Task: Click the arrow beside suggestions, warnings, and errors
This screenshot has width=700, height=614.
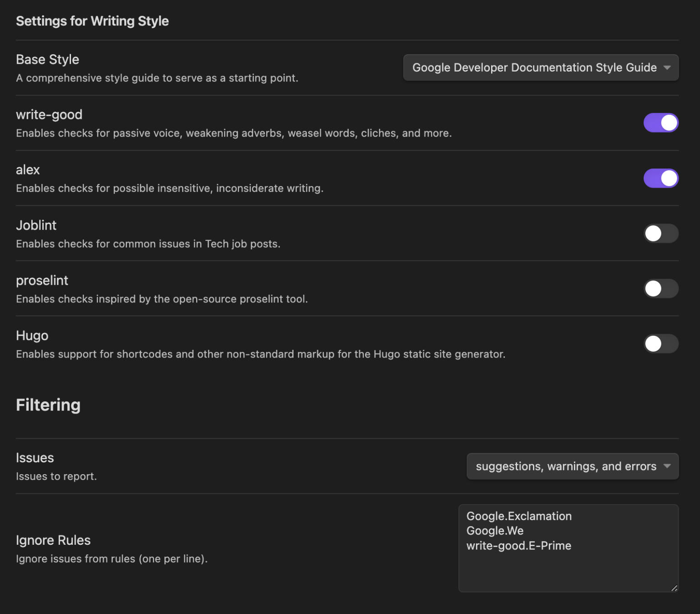Action: [x=667, y=466]
